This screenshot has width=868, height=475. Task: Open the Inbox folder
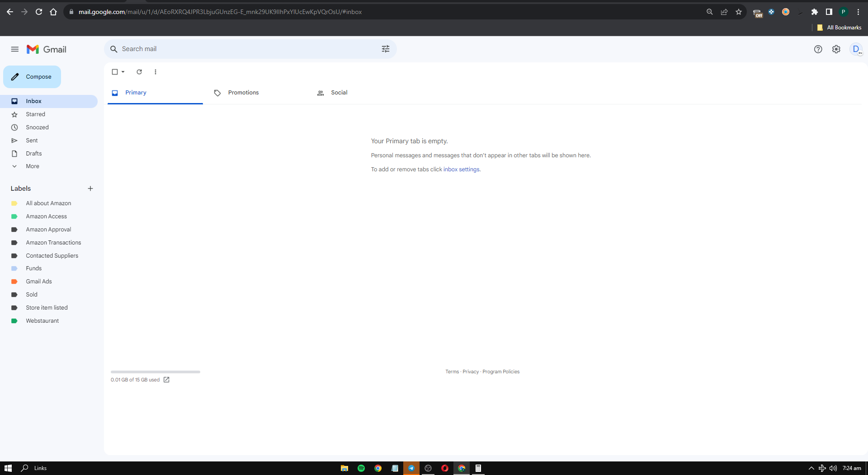49,101
